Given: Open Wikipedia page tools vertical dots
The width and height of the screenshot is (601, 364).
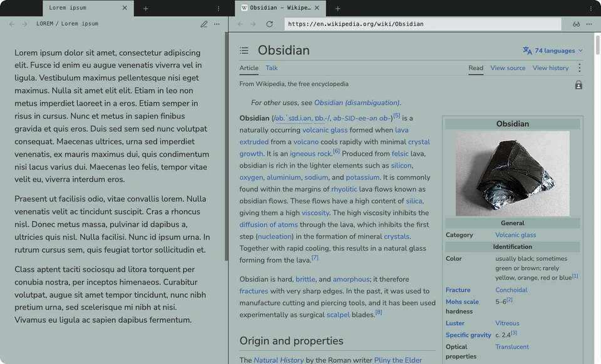Looking at the screenshot, I should [579, 68].
